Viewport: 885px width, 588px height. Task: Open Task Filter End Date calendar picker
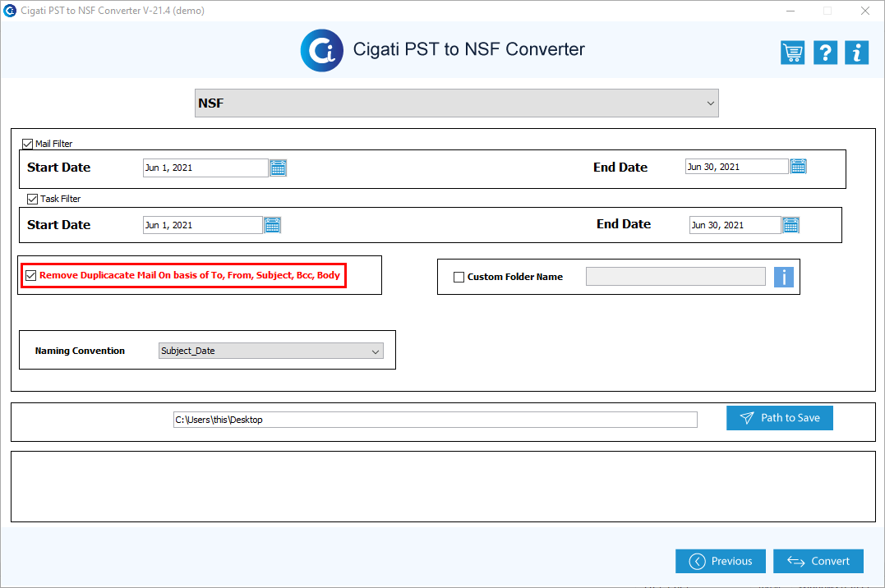coord(791,225)
